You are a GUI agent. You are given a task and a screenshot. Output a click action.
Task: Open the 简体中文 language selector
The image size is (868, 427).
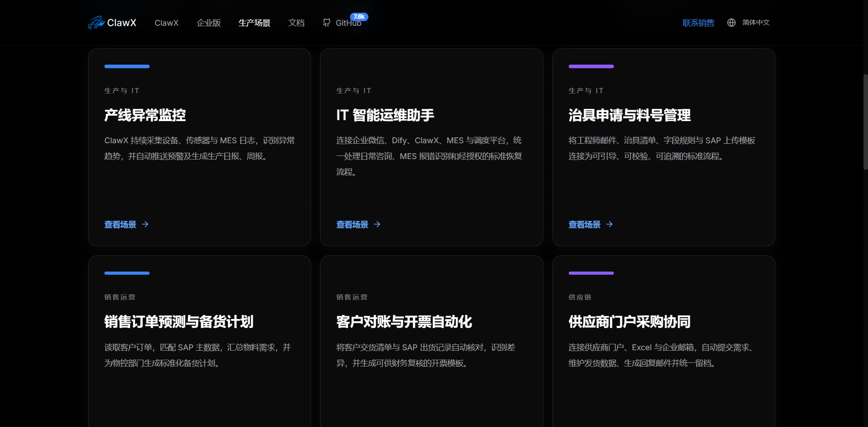(756, 23)
